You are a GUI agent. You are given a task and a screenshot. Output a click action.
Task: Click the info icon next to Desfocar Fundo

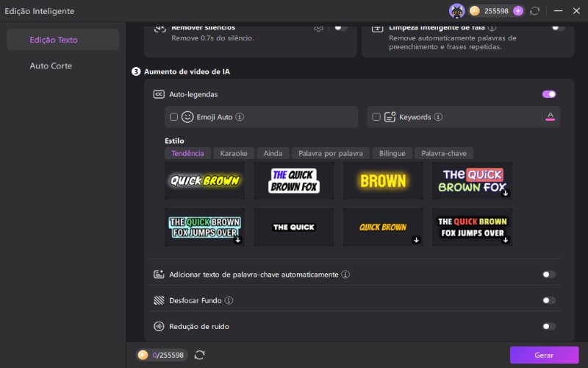pyautogui.click(x=229, y=300)
